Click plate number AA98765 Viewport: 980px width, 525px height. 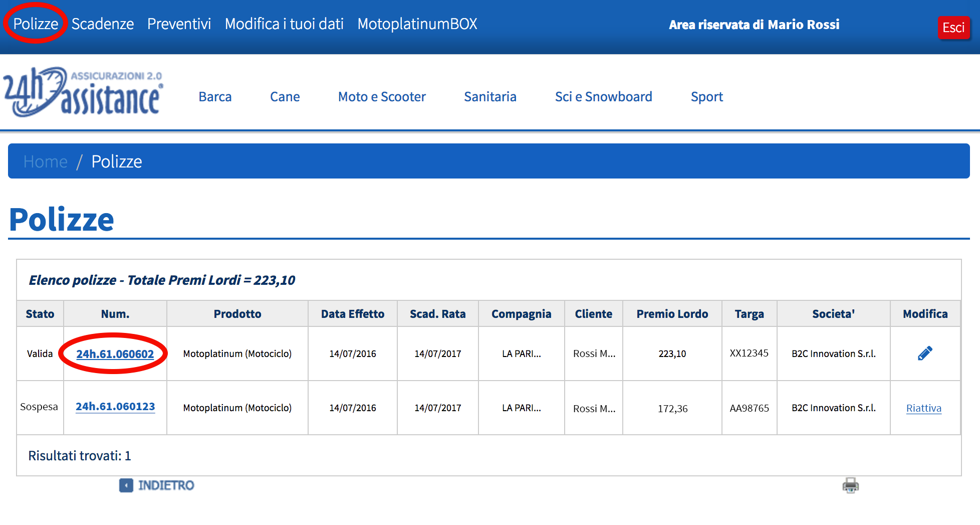tap(750, 408)
